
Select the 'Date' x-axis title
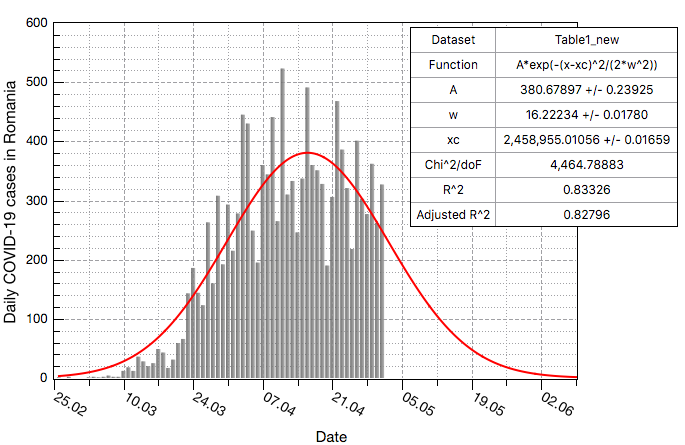(x=330, y=436)
